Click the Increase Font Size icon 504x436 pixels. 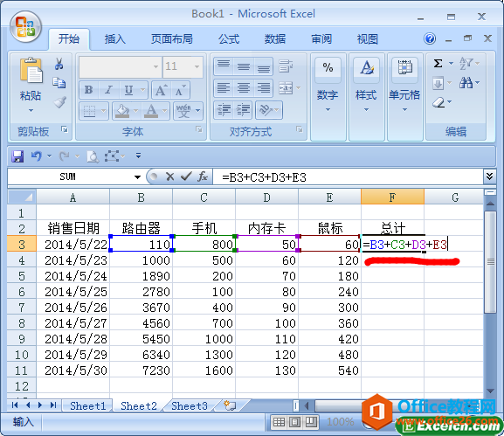(x=162, y=90)
